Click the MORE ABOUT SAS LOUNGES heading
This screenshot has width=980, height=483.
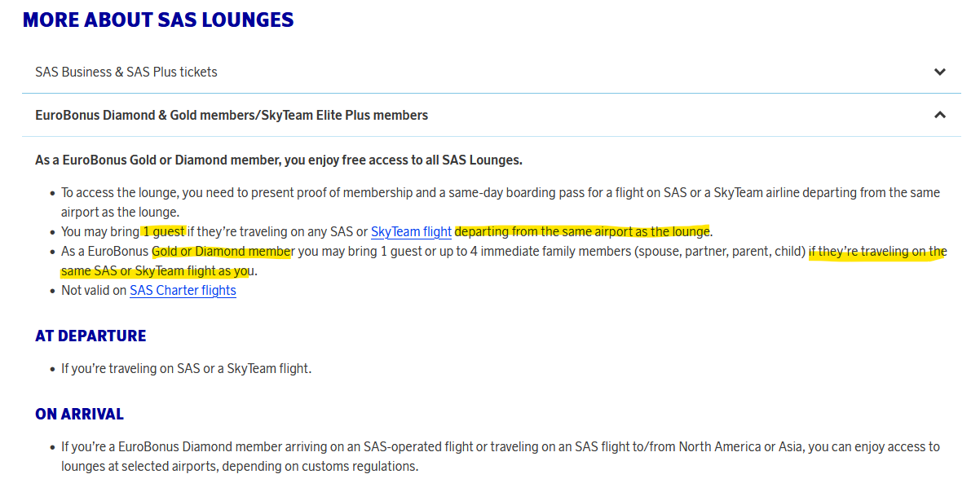coord(158,20)
